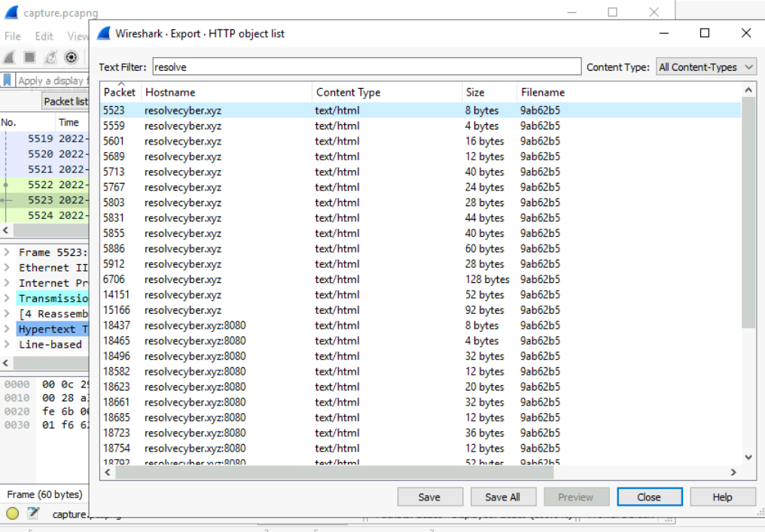Screen dimensions: 765x532
Task: Select the object row for packet 5886
Action: [421, 248]
